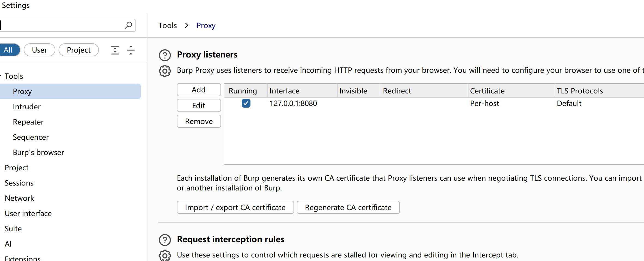Select the User filter pill

[40, 50]
